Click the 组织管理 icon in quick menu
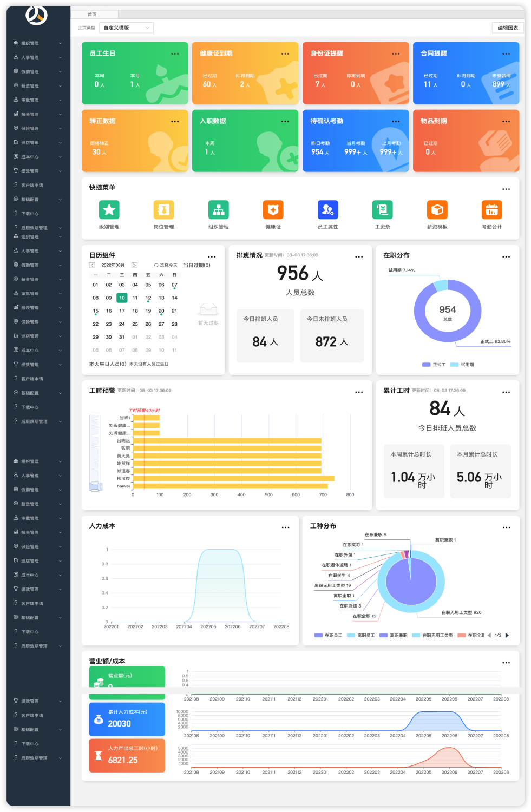The image size is (531, 812). (x=218, y=210)
